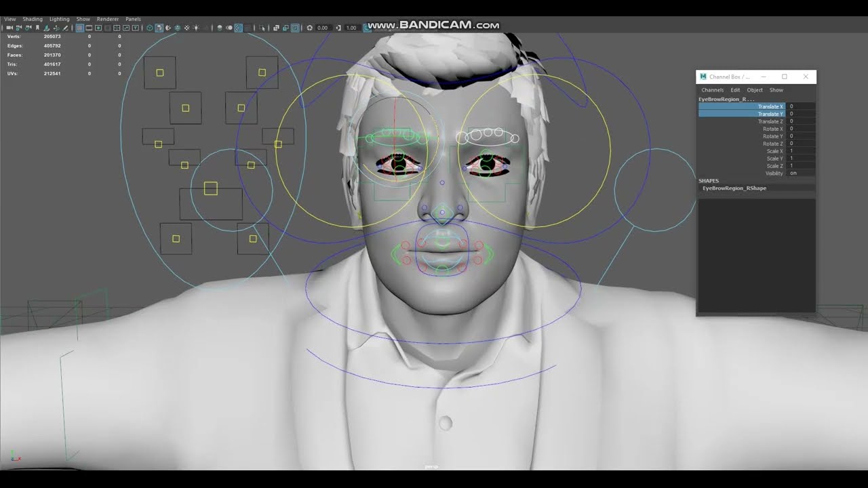
Task: Select EyeBrowRegion_RShape under SHAPES
Action: point(734,188)
